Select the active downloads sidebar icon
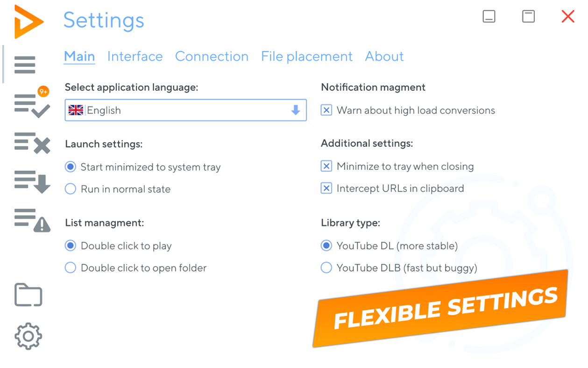Screen dimensions: 588x368 [x=29, y=181]
